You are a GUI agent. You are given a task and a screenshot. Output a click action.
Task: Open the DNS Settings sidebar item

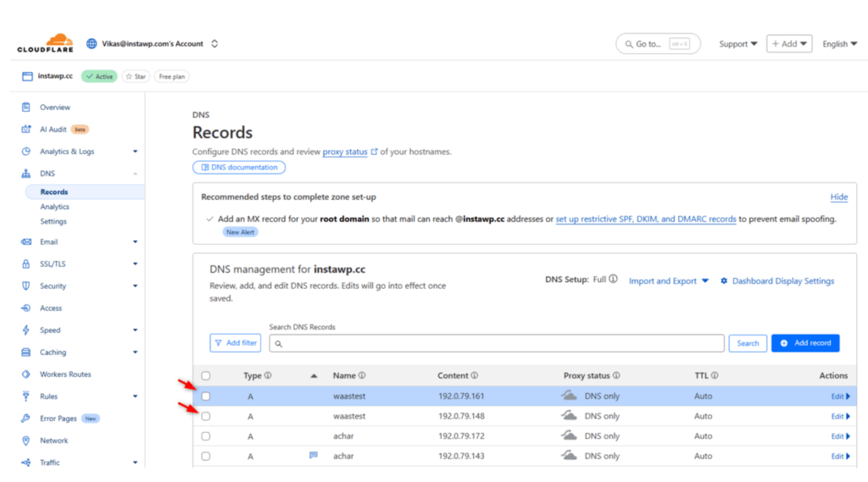53,221
